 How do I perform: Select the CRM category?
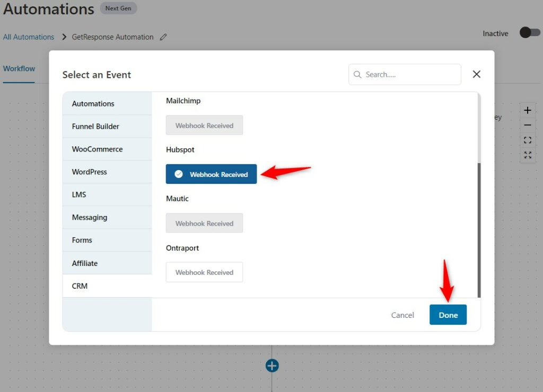tap(107, 286)
